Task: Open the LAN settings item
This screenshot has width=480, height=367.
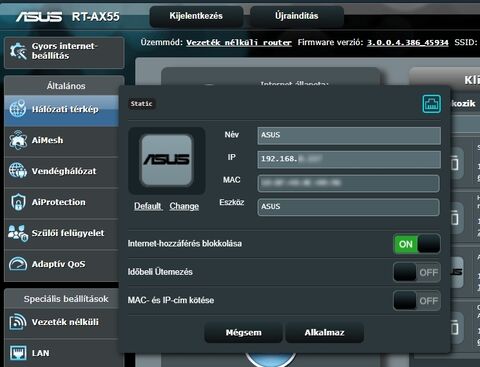Action: click(x=62, y=353)
